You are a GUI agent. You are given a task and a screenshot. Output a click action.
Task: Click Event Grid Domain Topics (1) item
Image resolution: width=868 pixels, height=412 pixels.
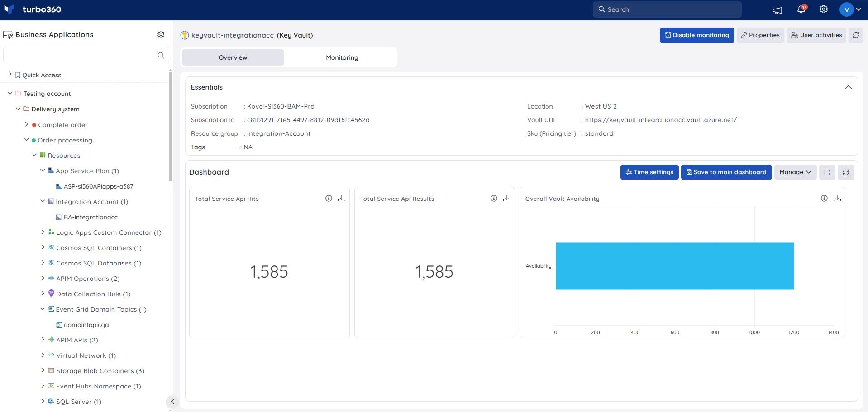[x=101, y=309]
